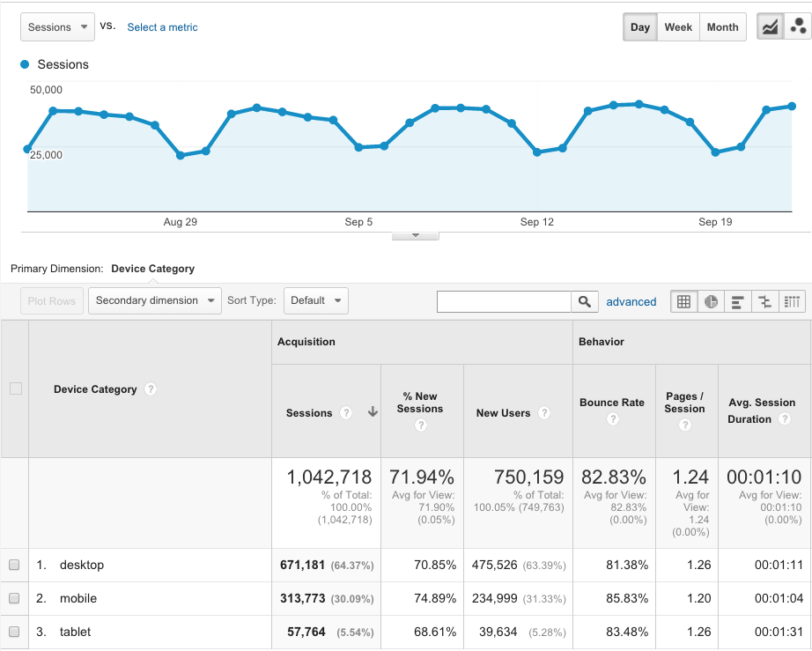Screen dimensions: 812x651
Task: Open the Sort Type dropdown
Action: click(315, 300)
